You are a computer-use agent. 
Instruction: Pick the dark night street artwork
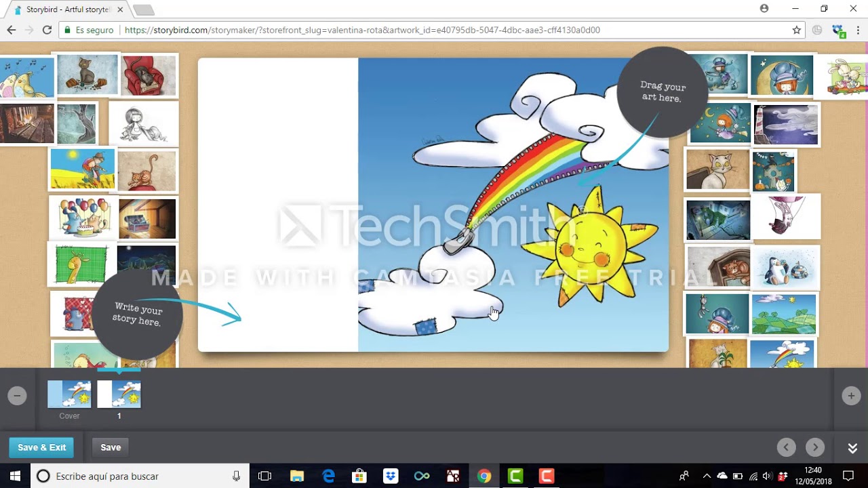pyautogui.click(x=718, y=220)
